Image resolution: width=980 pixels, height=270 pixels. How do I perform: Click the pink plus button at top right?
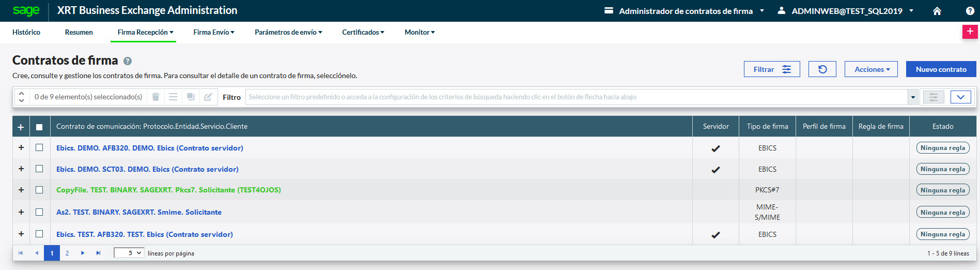point(970,32)
